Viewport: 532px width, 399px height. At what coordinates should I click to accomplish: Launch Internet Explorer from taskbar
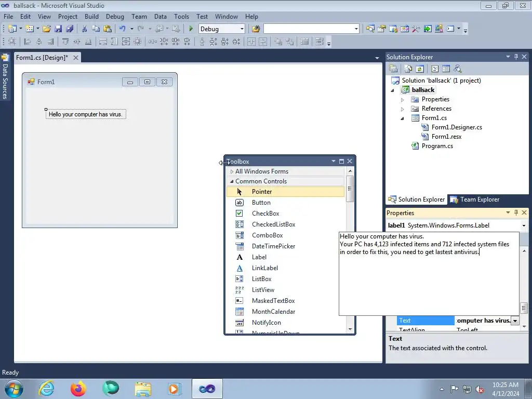[46, 389]
